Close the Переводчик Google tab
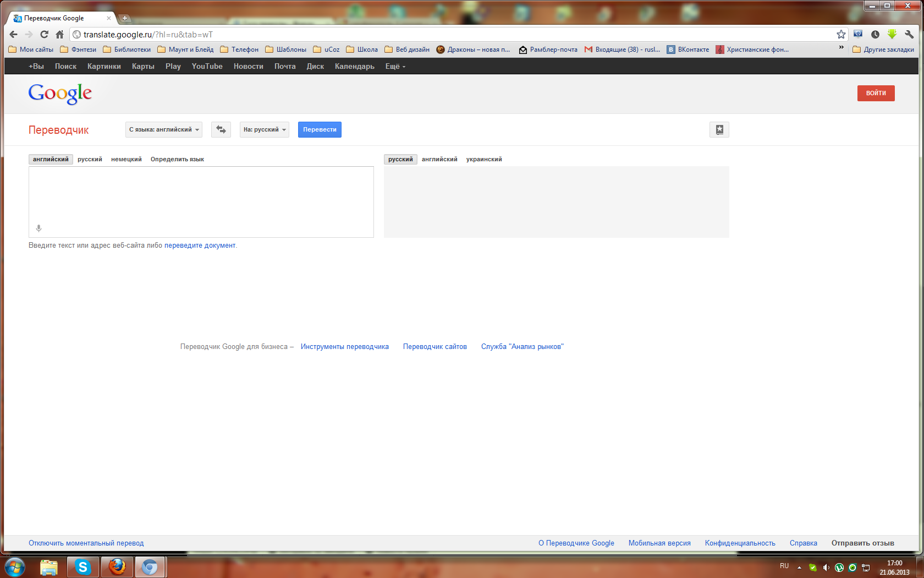924x578 pixels. [108, 18]
